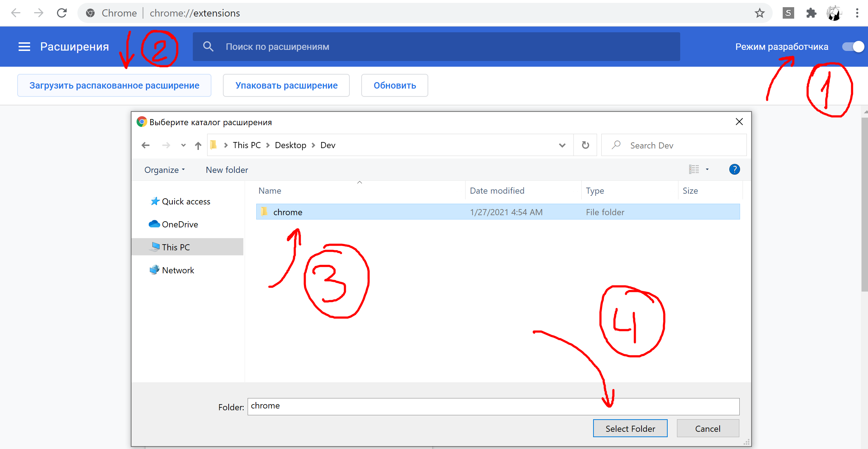This screenshot has width=868, height=449.
Task: Open the view options dropdown arrow
Action: [707, 169]
